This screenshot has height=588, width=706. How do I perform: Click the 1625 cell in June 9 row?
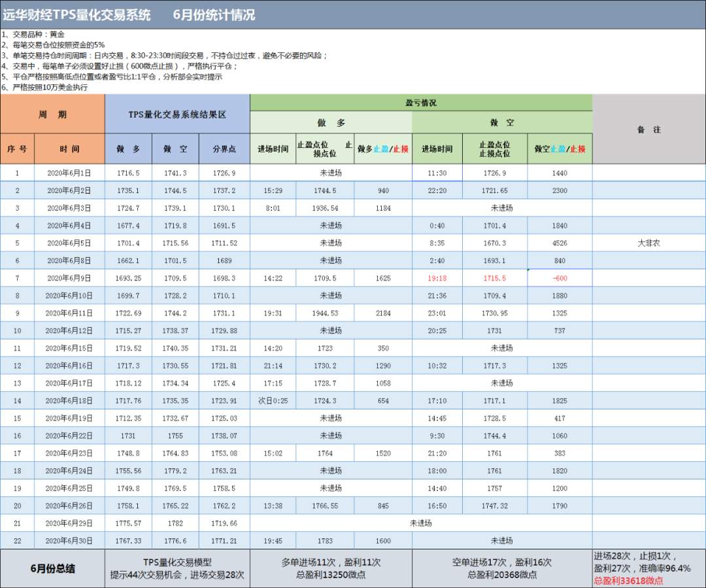pyautogui.click(x=383, y=279)
